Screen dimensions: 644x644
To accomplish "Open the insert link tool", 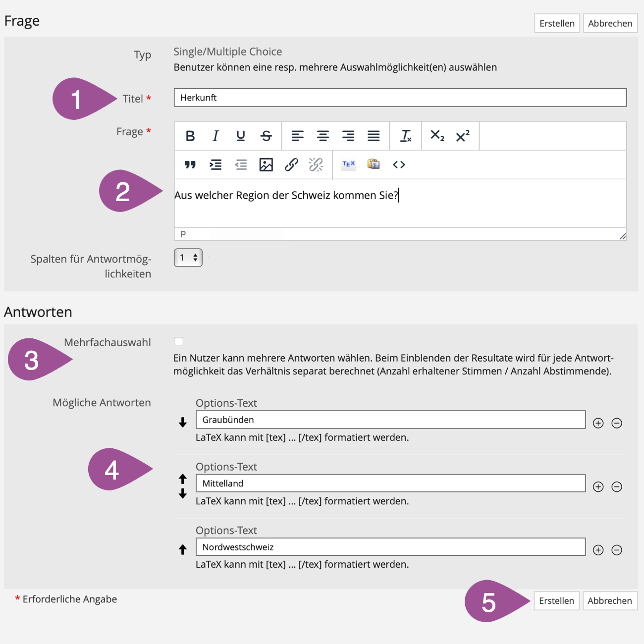I will 291,164.
